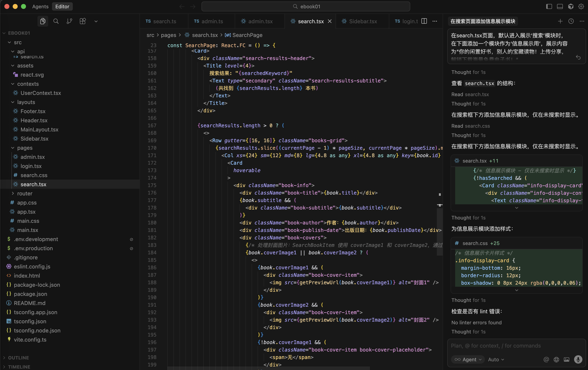Image resolution: width=588 pixels, height=370 pixels.
Task: Open README.md in the file tree
Action: (x=30, y=303)
